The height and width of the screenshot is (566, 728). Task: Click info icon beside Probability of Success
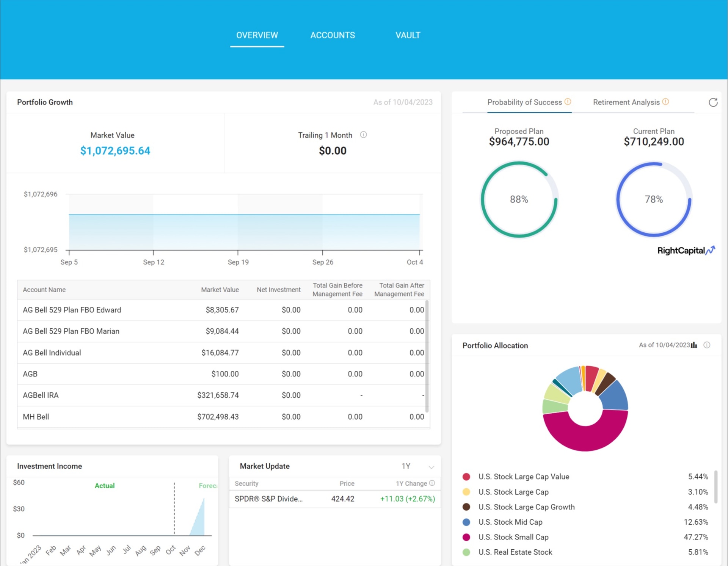coord(568,102)
